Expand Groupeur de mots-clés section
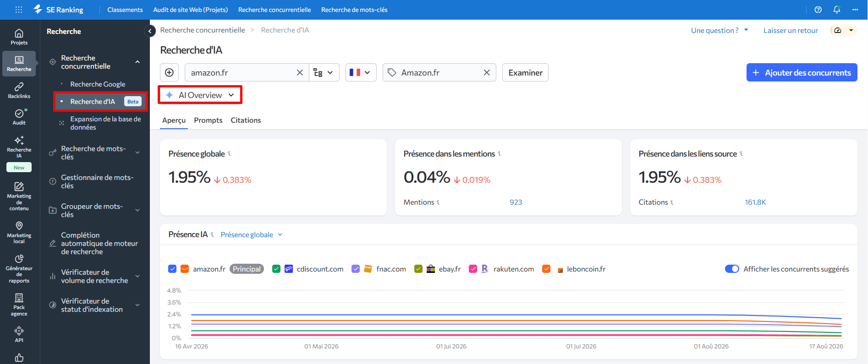868x364 pixels. (x=137, y=210)
